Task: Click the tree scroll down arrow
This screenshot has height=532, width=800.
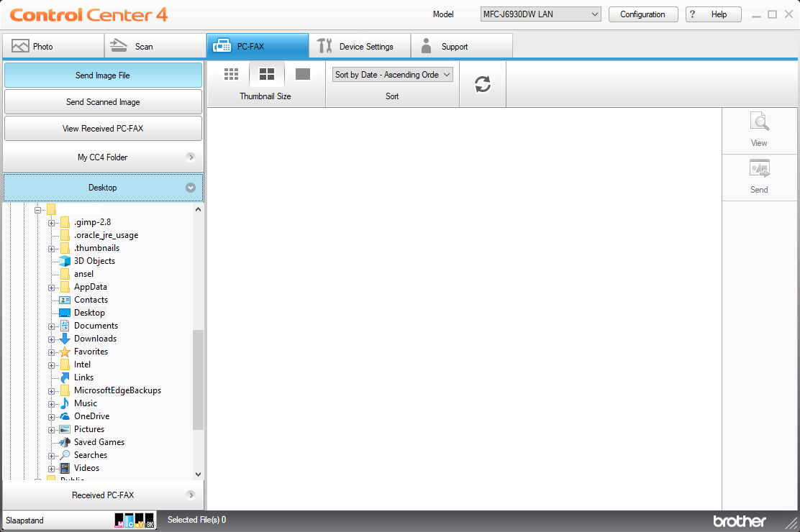Action: (198, 474)
